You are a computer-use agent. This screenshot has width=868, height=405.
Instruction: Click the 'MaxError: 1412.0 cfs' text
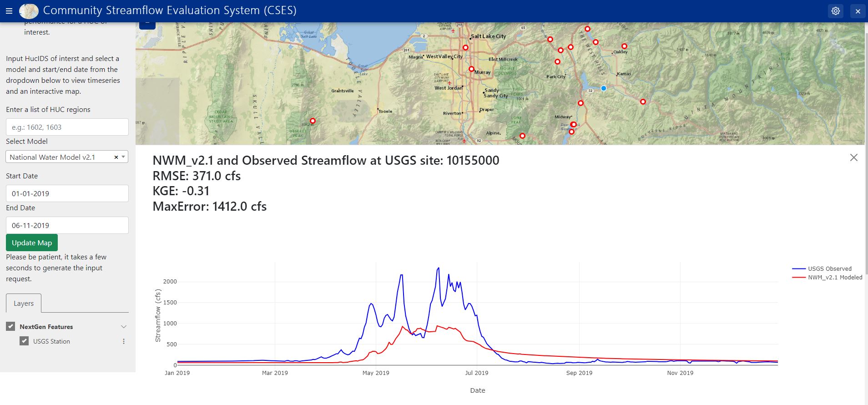[210, 207]
